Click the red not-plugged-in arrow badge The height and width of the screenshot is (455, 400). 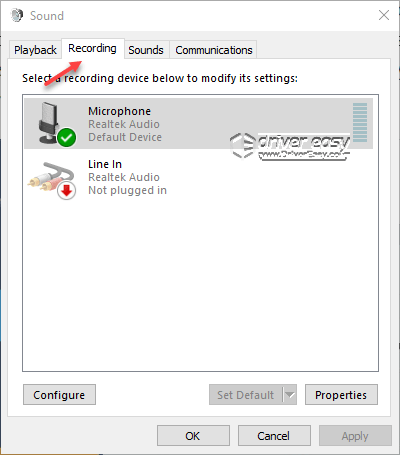point(67,191)
